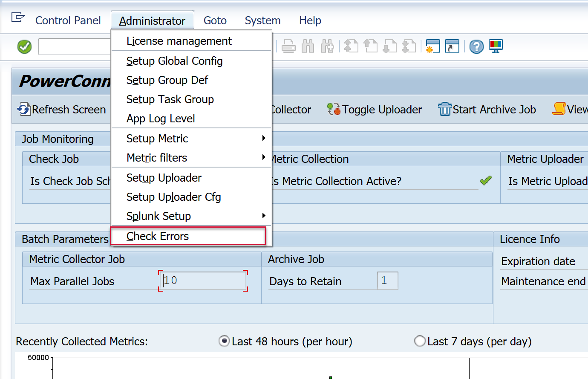Click the Start Archive Job button
The width and height of the screenshot is (588, 379).
point(487,110)
